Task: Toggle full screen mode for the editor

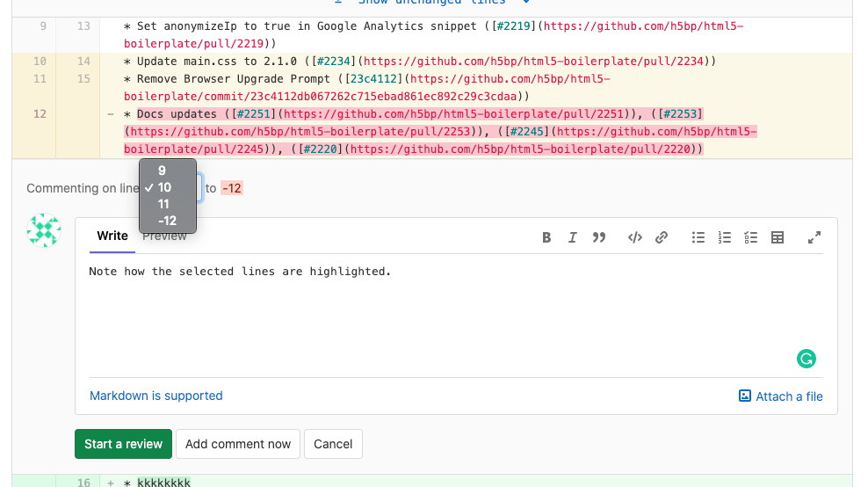Action: (814, 237)
